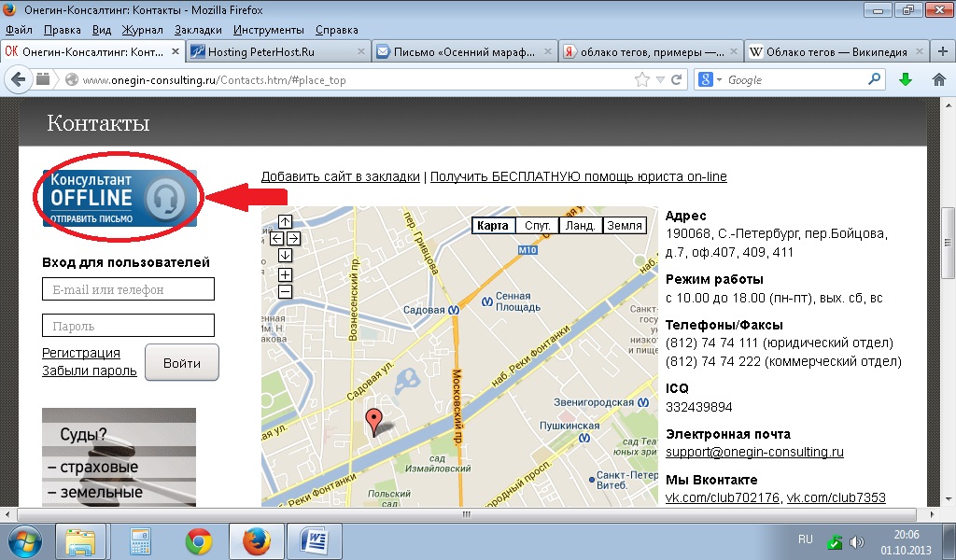Switch to the Hosting PeterHost.Ru tab

(x=278, y=52)
